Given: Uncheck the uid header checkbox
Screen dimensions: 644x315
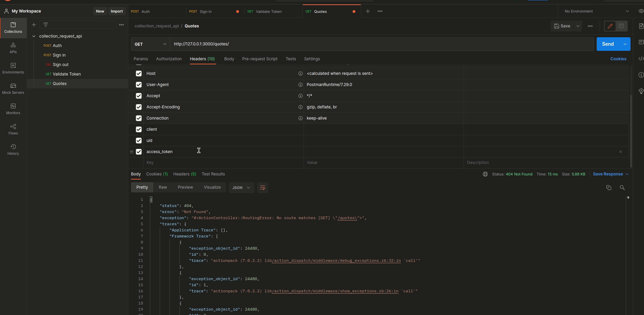Looking at the screenshot, I should point(139,141).
